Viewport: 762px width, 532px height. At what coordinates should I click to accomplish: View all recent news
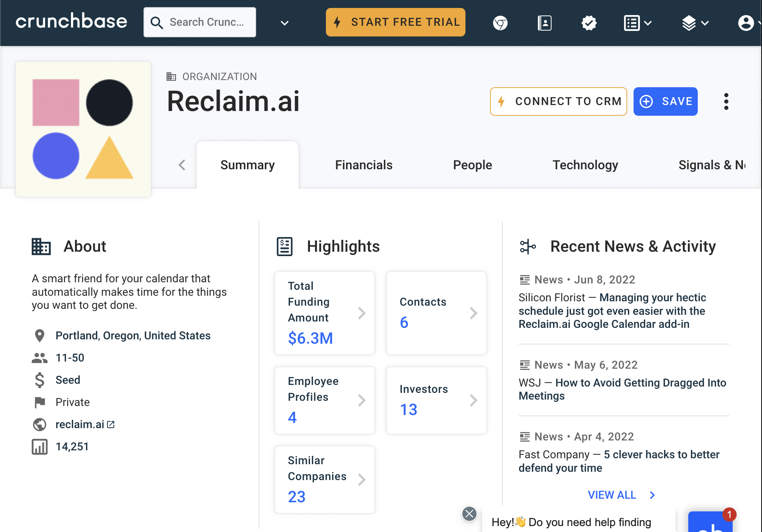tap(612, 495)
